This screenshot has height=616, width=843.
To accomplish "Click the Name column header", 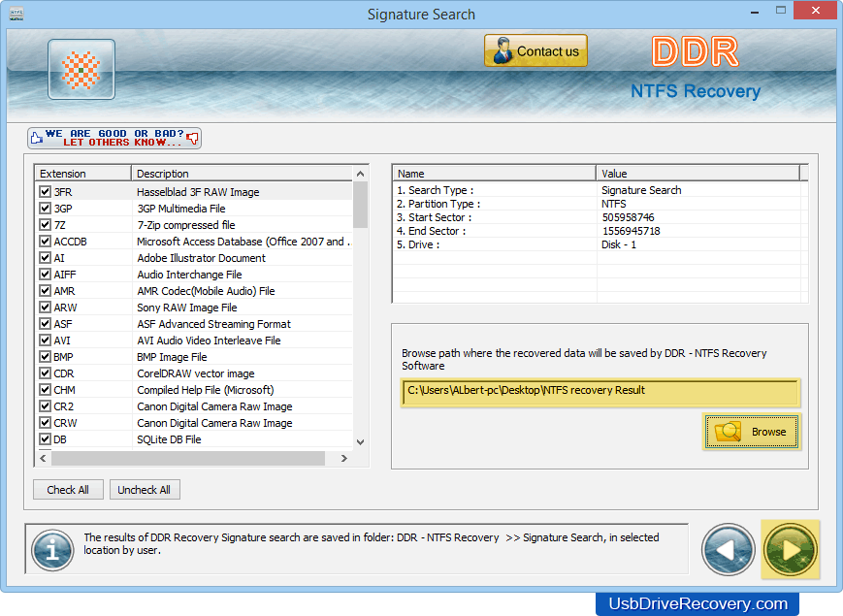I will (494, 174).
